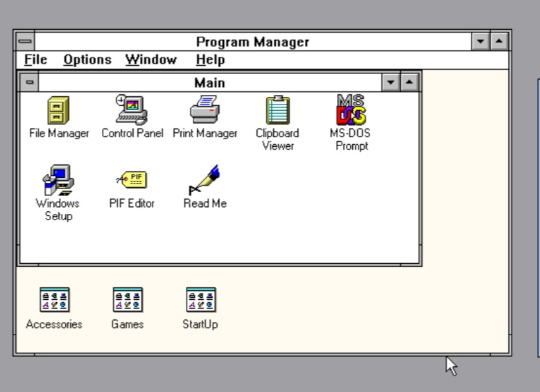Open Program Manager control menu box
The height and width of the screenshot is (392, 540).
pos(25,42)
